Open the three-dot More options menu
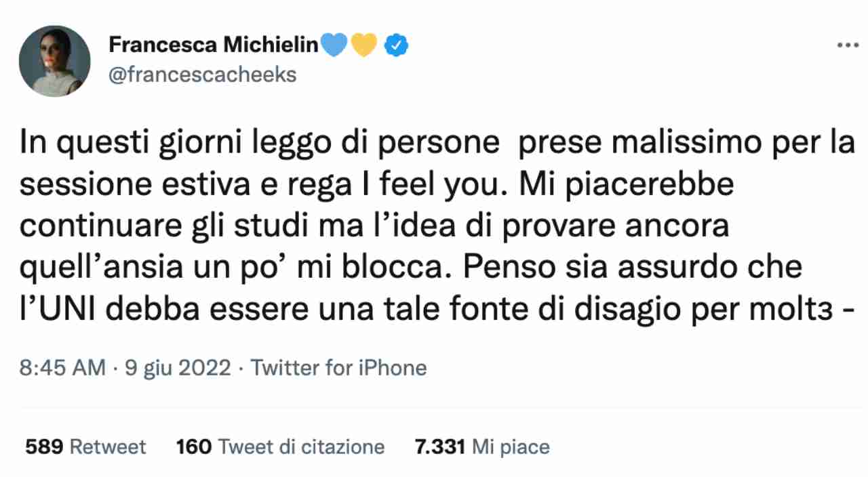Viewport: 868px width, 477px height. (x=848, y=45)
